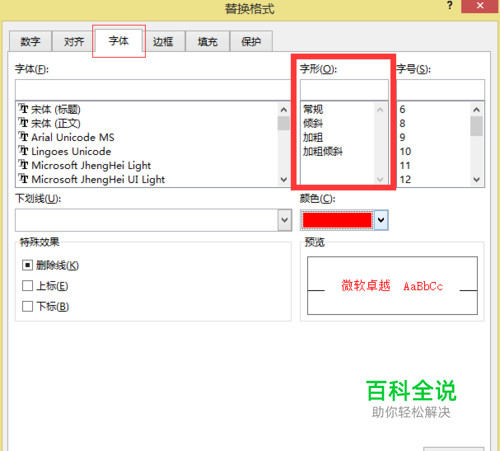Viewport: 500px width, 451px height.
Task: Select 加粗 font style
Action: point(313,137)
